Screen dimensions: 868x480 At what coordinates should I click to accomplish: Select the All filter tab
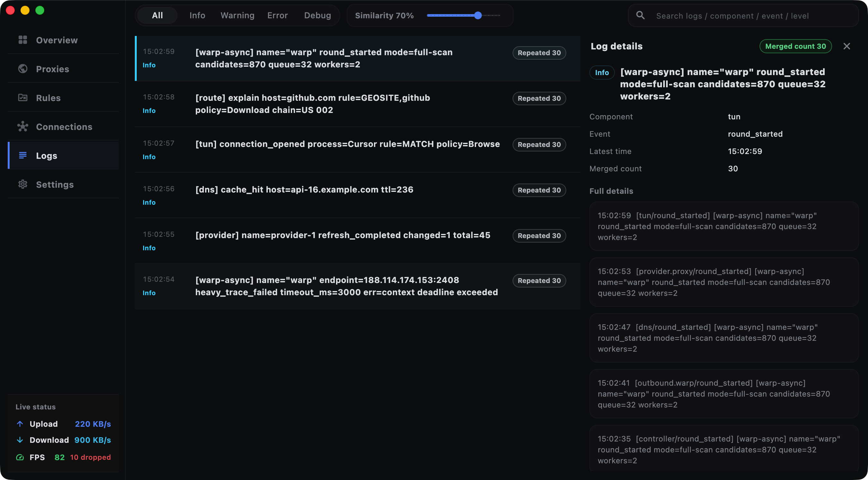pyautogui.click(x=157, y=15)
